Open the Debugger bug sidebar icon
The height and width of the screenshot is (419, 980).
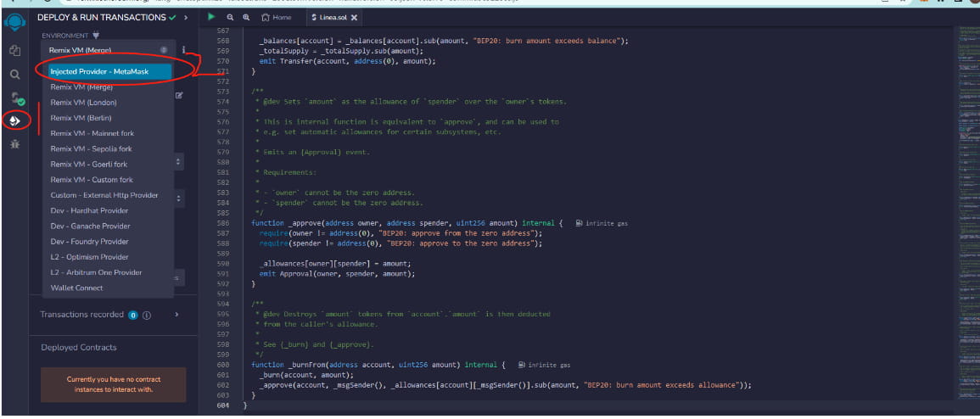15,144
